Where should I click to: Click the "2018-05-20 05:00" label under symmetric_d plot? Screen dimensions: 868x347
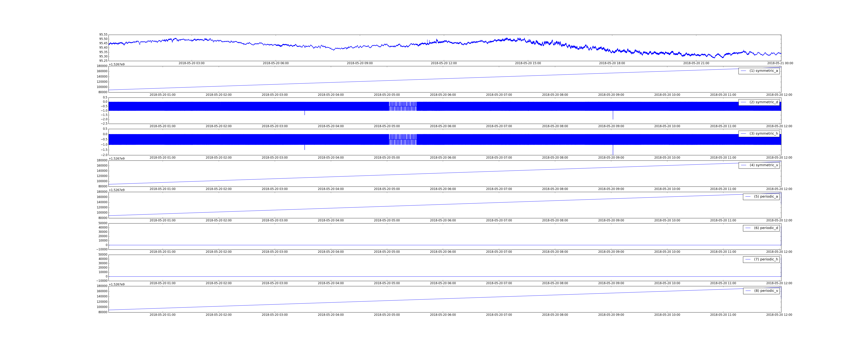387,126
